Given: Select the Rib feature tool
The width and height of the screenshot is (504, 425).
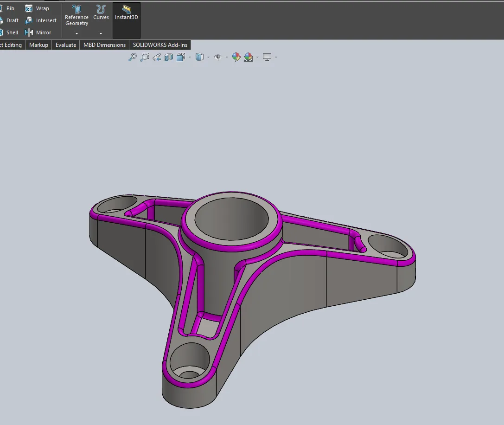Looking at the screenshot, I should pyautogui.click(x=10, y=8).
